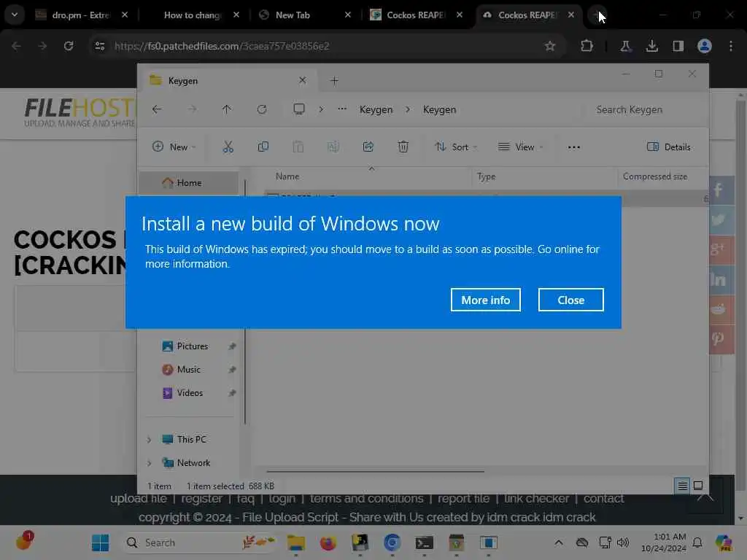Expand the Network tree node
Image resolution: width=747 pixels, height=560 pixels.
click(149, 463)
